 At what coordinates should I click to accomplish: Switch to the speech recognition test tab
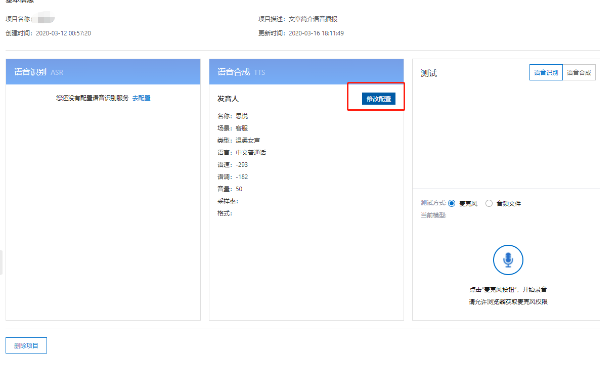(546, 72)
